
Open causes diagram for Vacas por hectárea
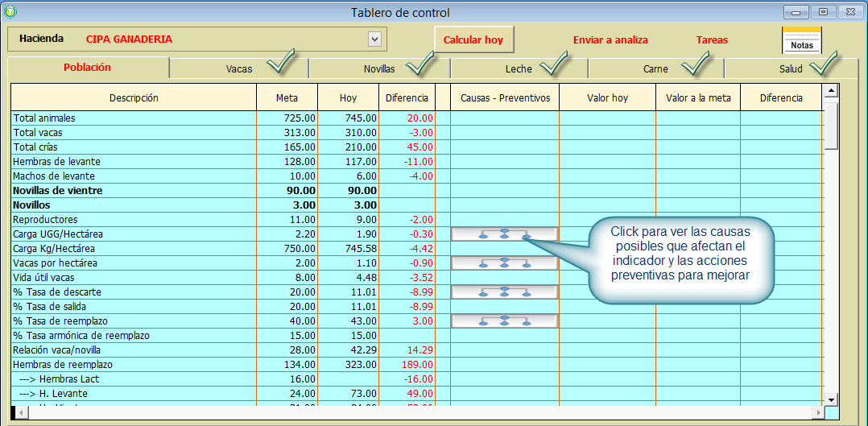(x=504, y=263)
